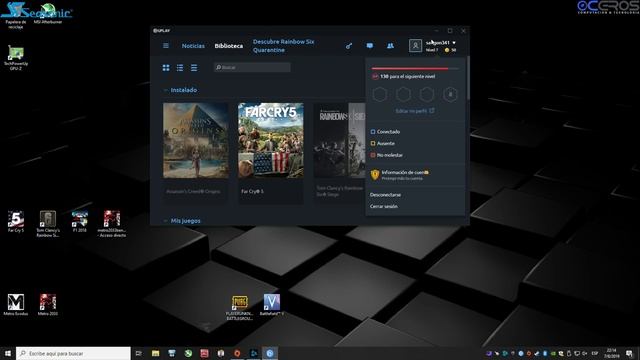Set status to No molestar
This screenshot has width=640, height=360.
[x=387, y=155]
